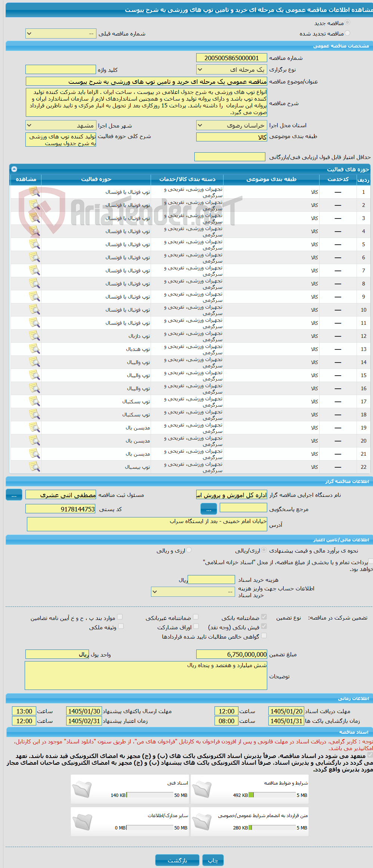Focus the شماره مناقصه number field
Image resolution: width=373 pixels, height=868 pixels.
pyautogui.click(x=232, y=58)
